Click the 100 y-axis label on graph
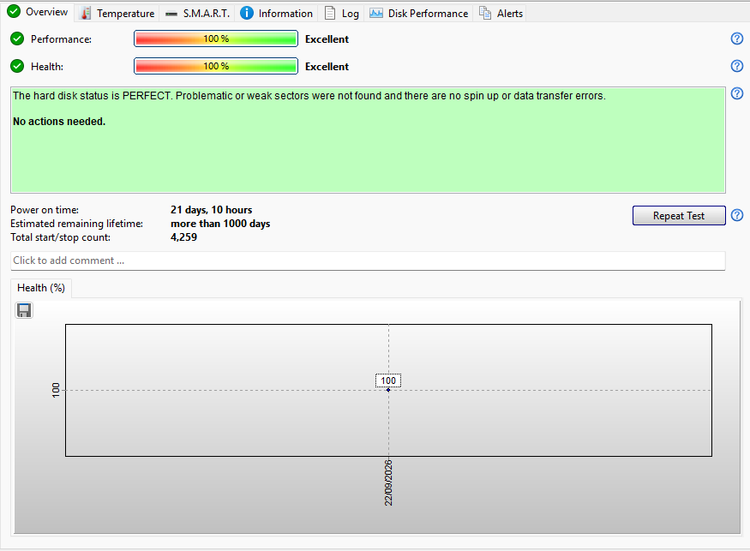This screenshot has height=551, width=750. pos(55,390)
